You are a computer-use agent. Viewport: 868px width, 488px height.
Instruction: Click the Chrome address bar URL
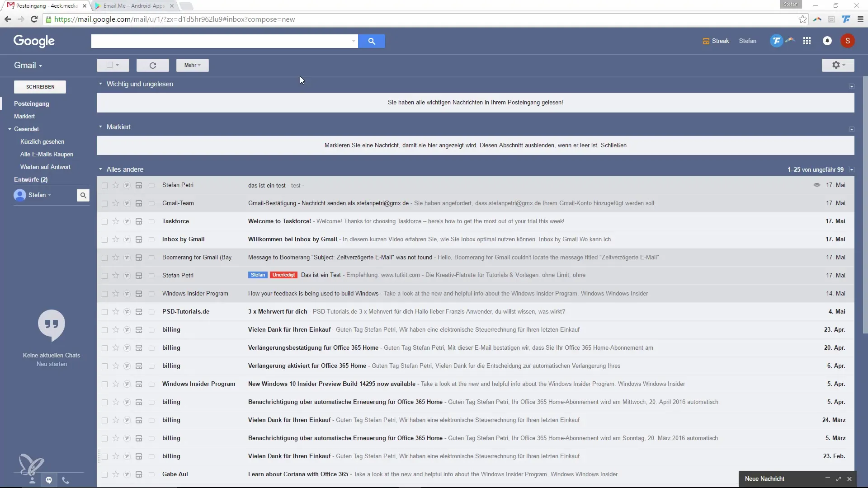pyautogui.click(x=175, y=19)
